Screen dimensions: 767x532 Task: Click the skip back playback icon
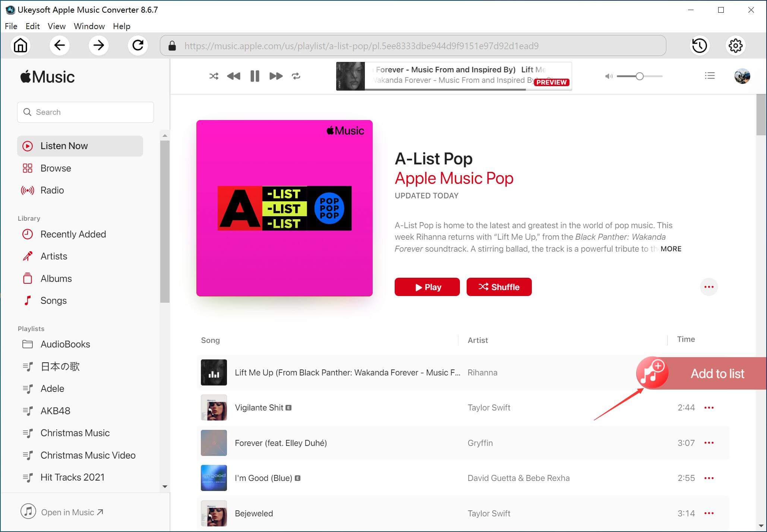(x=234, y=76)
